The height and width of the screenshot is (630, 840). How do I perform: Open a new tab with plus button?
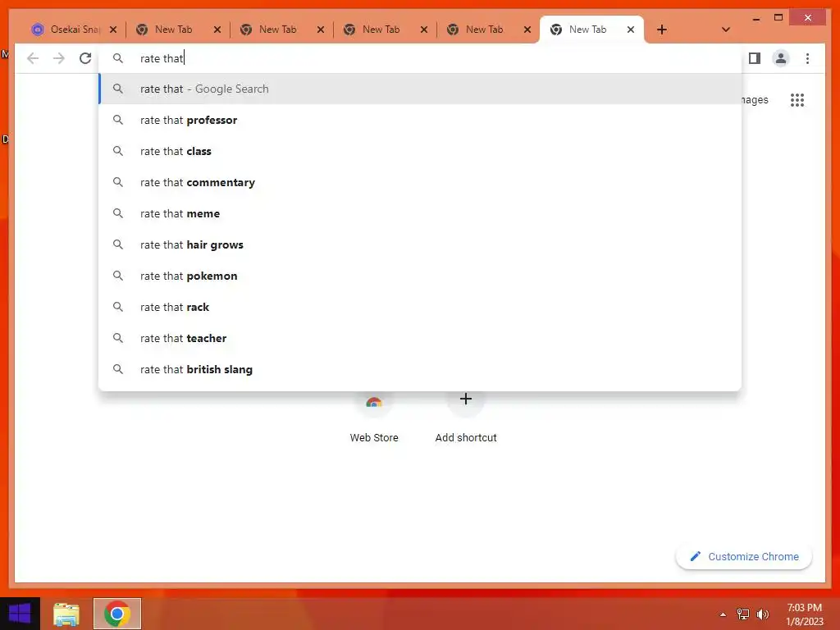pos(662,30)
